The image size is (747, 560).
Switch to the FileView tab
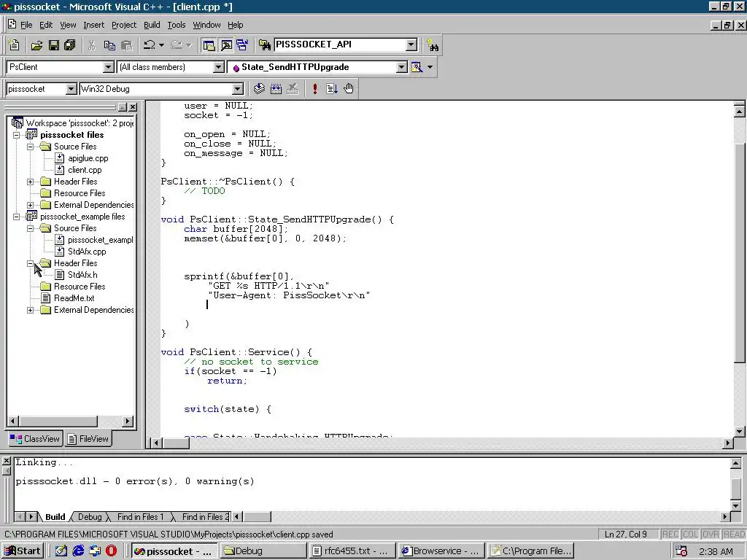tap(88, 438)
